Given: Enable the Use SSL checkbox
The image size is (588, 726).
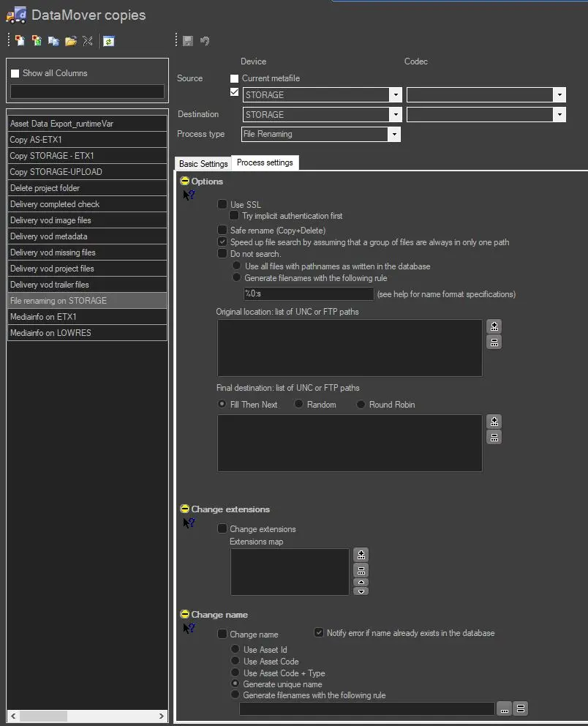Looking at the screenshot, I should click(222, 205).
